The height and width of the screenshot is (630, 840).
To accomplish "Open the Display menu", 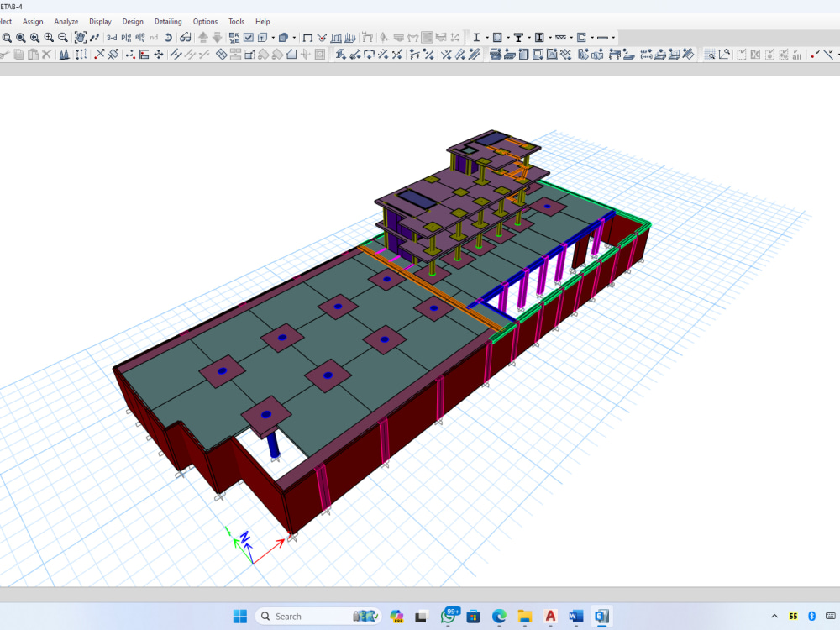I will tap(100, 21).
